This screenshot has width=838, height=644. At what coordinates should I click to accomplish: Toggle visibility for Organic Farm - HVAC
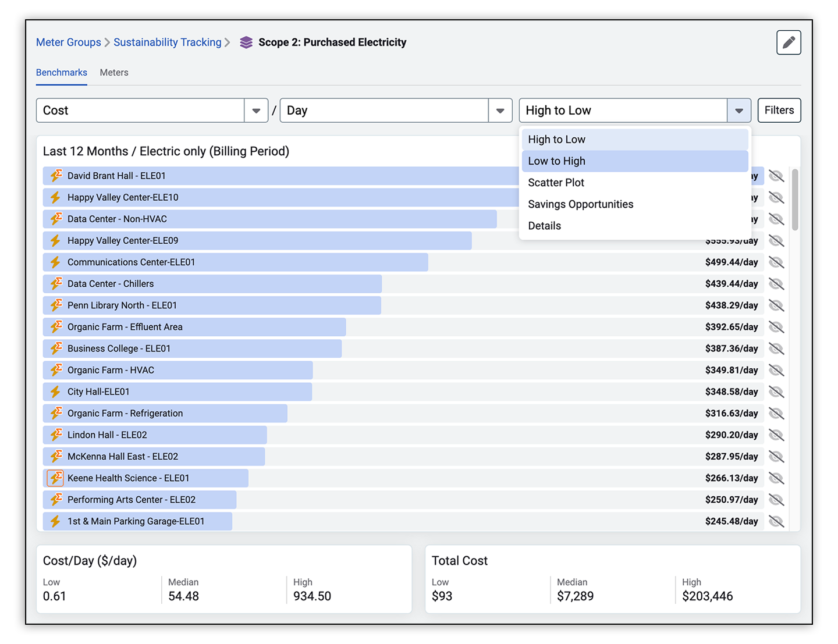(x=776, y=370)
